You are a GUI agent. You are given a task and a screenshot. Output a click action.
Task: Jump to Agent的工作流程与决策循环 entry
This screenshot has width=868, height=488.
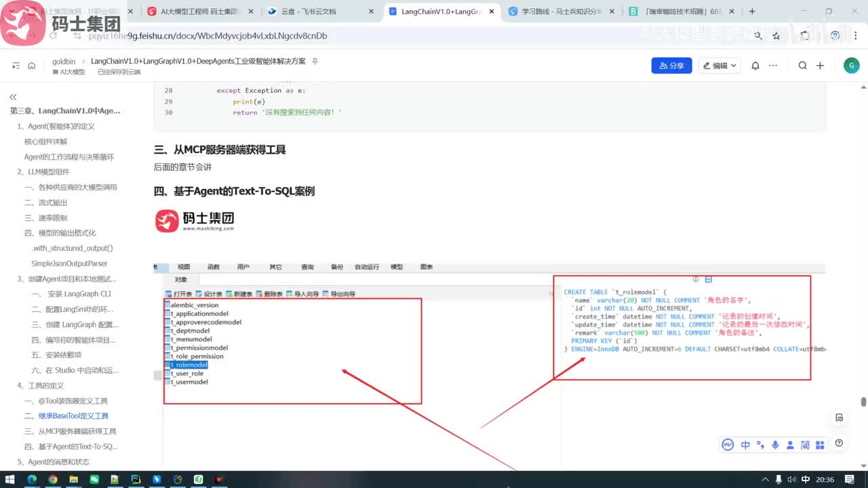69,157
